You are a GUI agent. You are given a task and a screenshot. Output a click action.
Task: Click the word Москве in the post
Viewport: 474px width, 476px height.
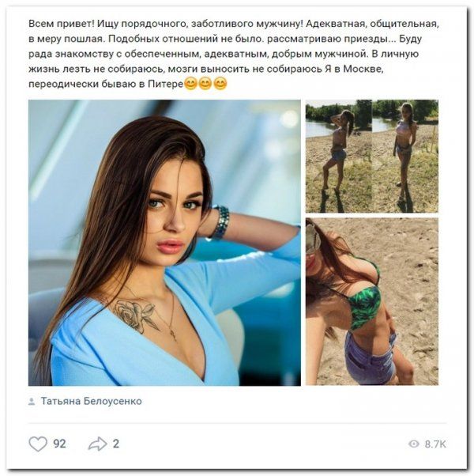point(363,69)
